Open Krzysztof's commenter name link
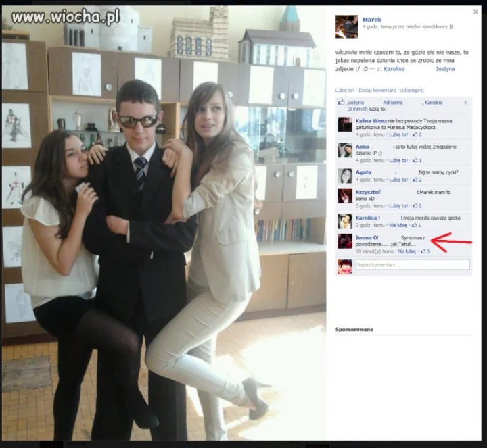 368,192
